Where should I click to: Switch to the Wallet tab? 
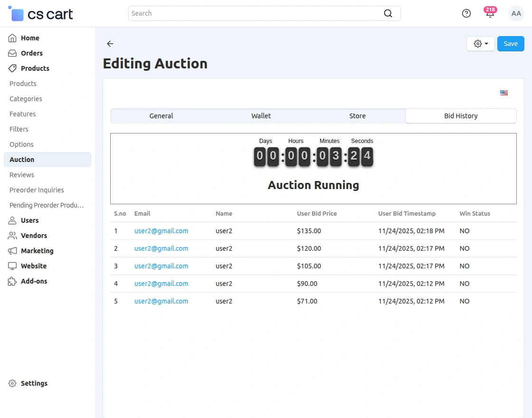tap(261, 115)
